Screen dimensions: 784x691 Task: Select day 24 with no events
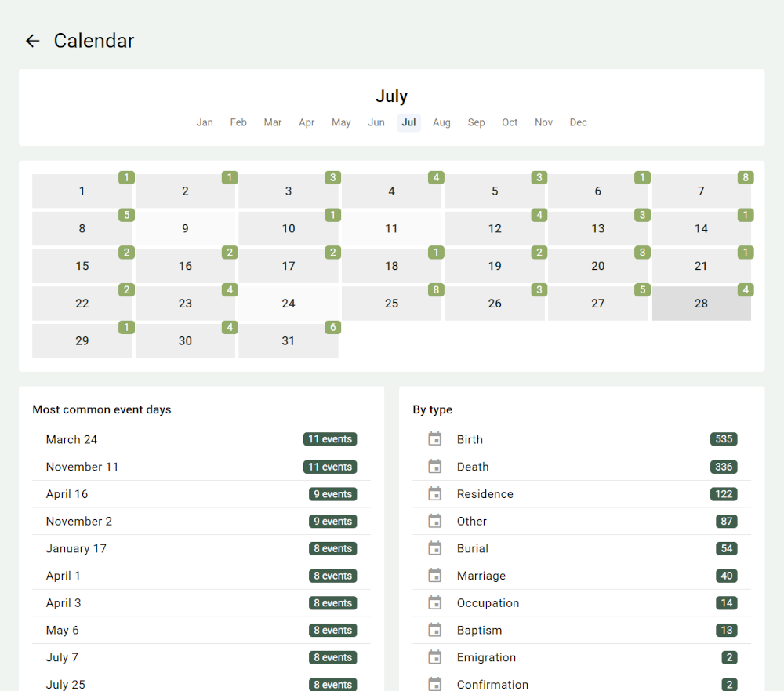coord(289,304)
